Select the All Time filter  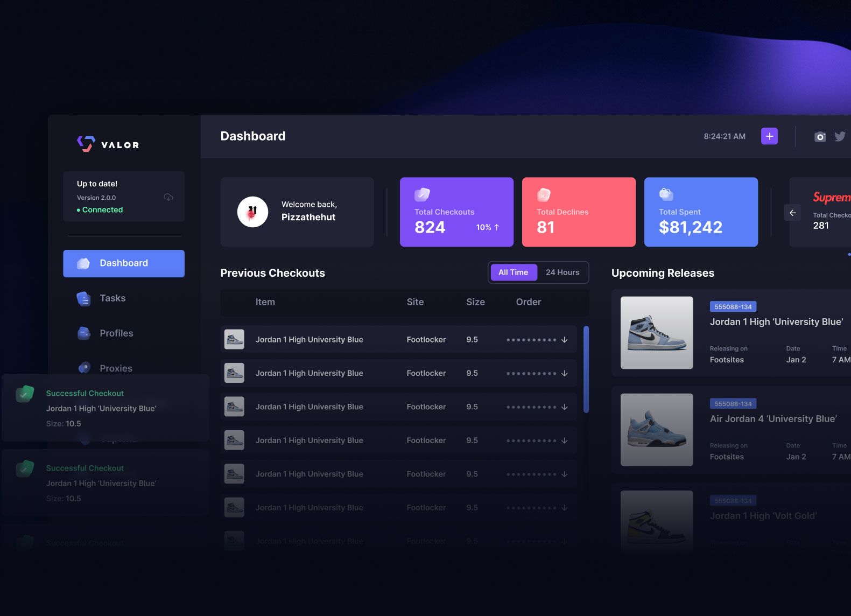(513, 272)
